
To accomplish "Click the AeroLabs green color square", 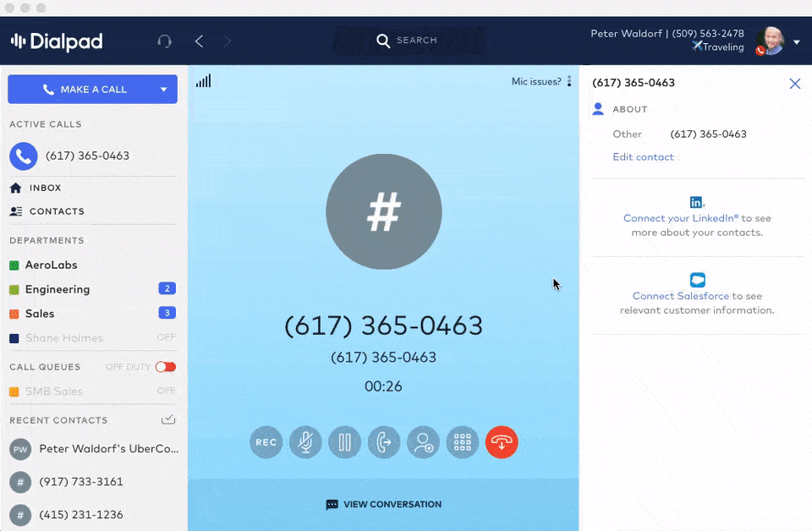I will 14,265.
